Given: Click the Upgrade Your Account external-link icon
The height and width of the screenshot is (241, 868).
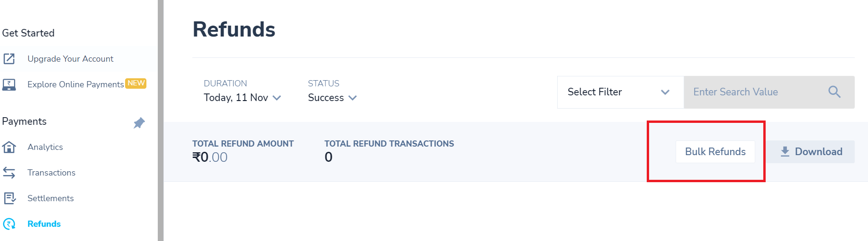Looking at the screenshot, I should tap(9, 59).
